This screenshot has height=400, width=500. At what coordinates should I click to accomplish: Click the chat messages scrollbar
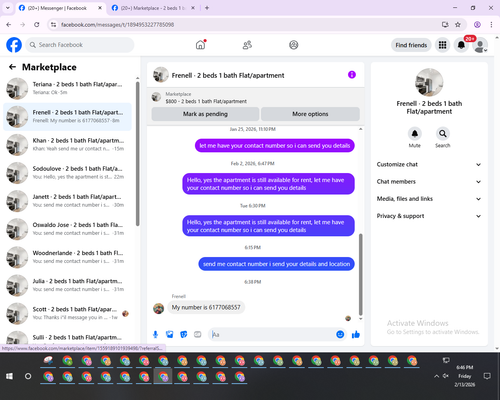[360, 274]
